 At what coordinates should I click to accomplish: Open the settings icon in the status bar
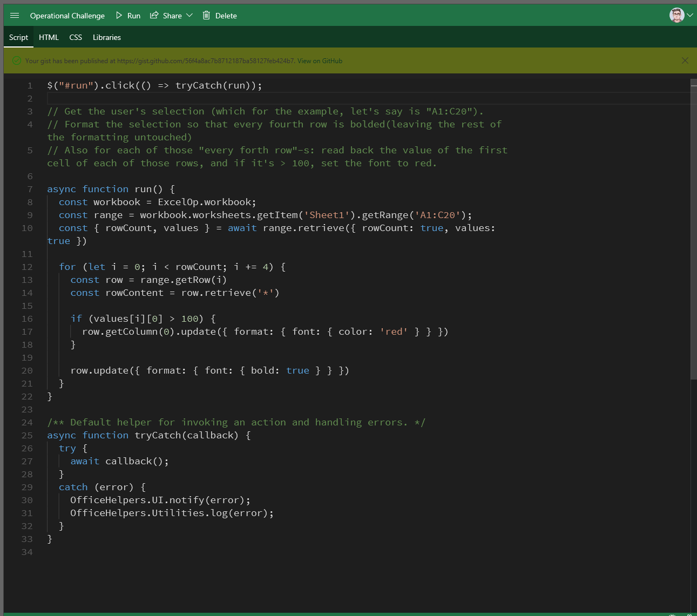[691, 615]
